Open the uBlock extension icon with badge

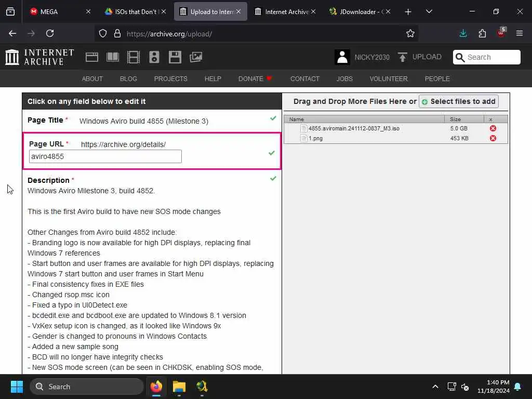pos(501,33)
